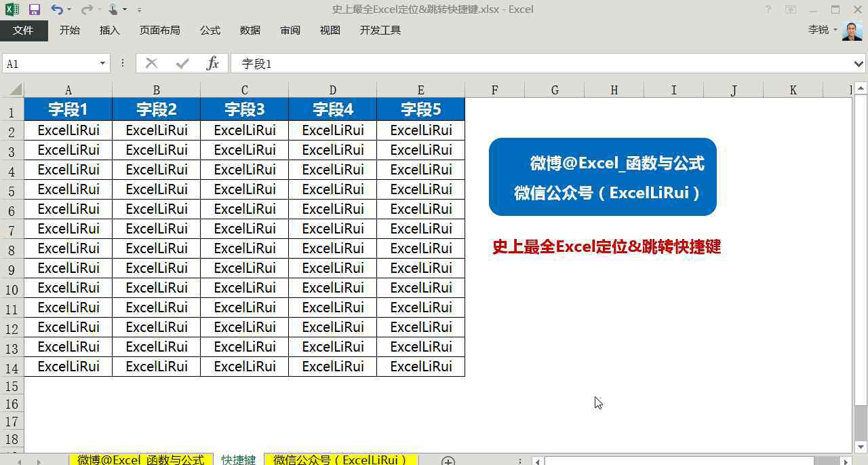Click the Help question mark icon
Image resolution: width=868 pixels, height=465 pixels.
[x=768, y=10]
